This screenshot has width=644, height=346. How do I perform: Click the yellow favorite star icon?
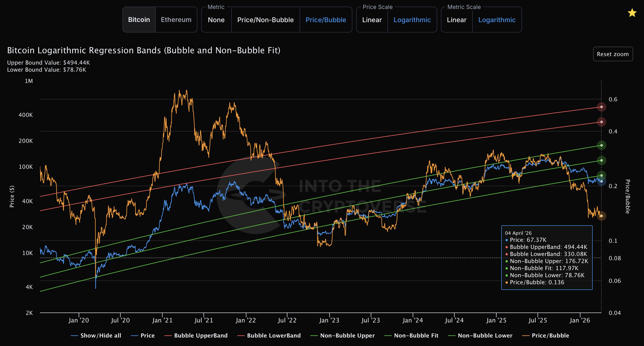tap(632, 13)
